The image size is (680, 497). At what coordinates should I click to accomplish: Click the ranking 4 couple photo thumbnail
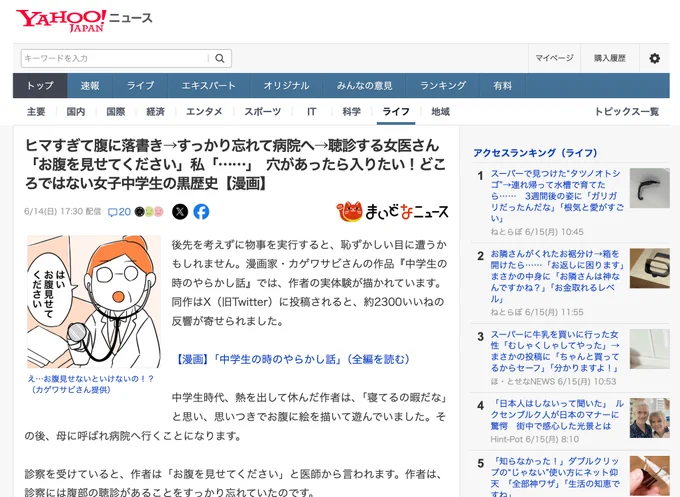tap(650, 418)
